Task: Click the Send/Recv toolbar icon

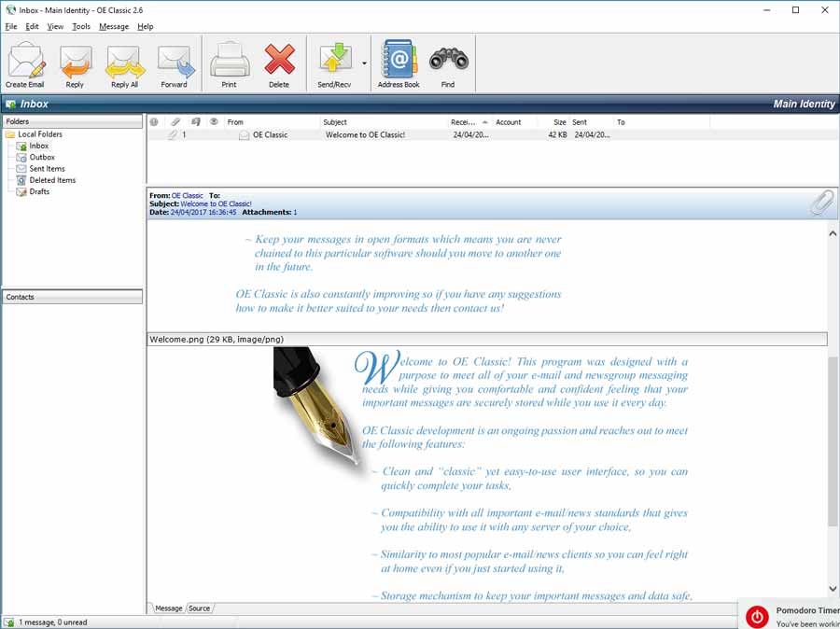Action: tap(334, 64)
